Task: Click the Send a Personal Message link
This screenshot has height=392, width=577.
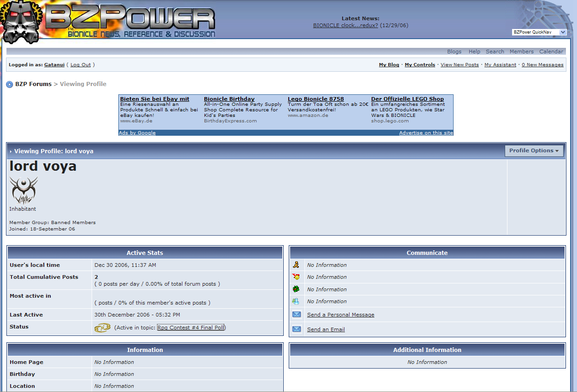Action: (341, 315)
